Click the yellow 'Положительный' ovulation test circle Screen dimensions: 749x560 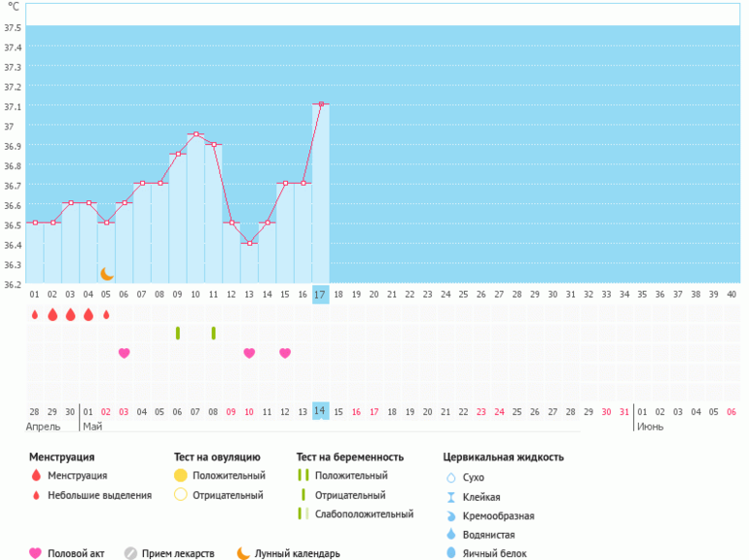pyautogui.click(x=180, y=475)
